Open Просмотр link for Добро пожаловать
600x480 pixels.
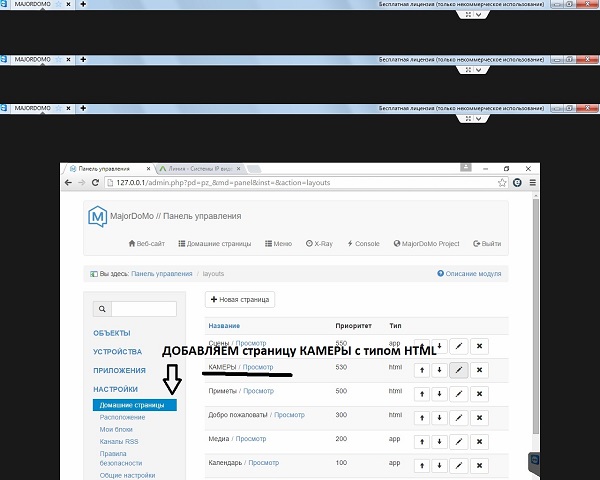tap(289, 415)
